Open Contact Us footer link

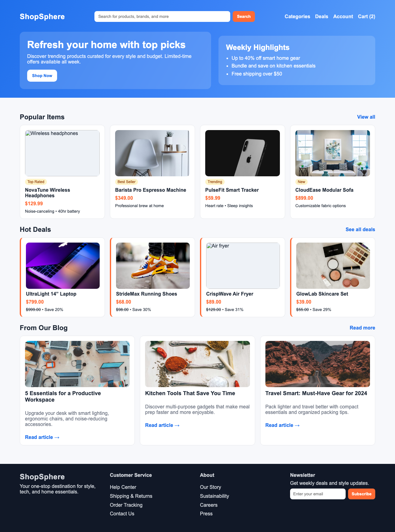(x=122, y=514)
